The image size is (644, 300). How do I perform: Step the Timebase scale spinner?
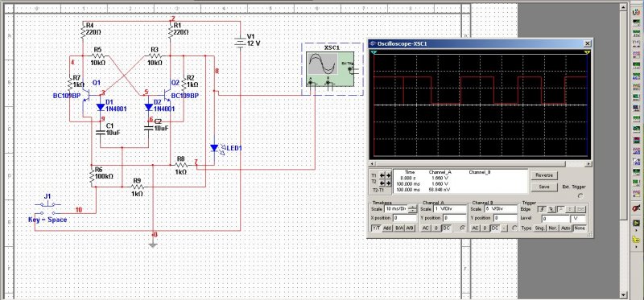(412, 209)
